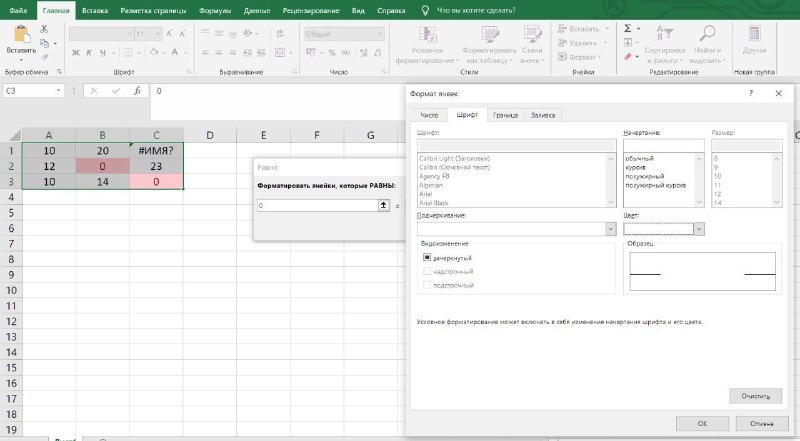800x441 pixels.
Task: Click the font list scrollbar down arrow
Action: click(x=611, y=203)
